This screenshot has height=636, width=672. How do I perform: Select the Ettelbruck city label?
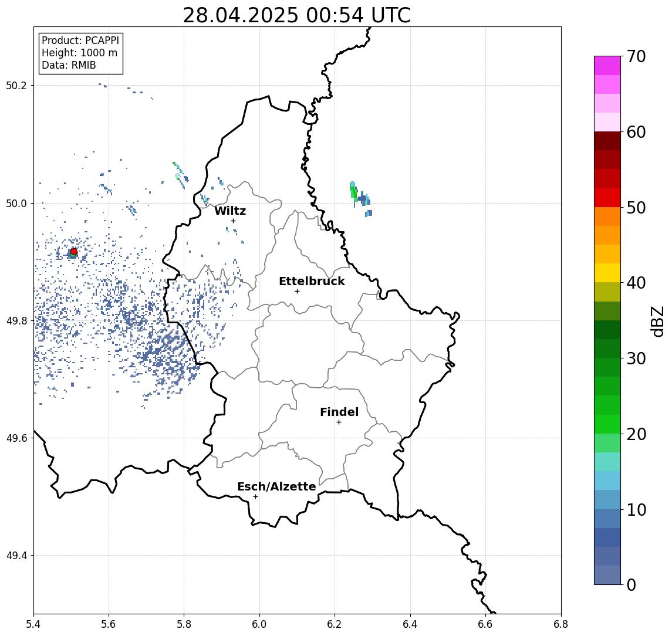312,281
